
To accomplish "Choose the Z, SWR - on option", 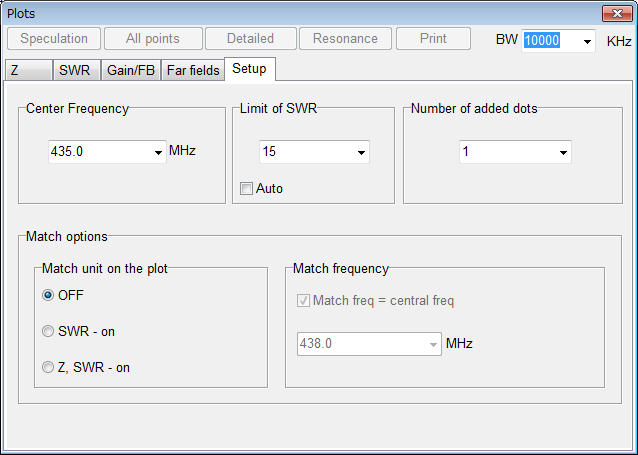I will coord(48,367).
